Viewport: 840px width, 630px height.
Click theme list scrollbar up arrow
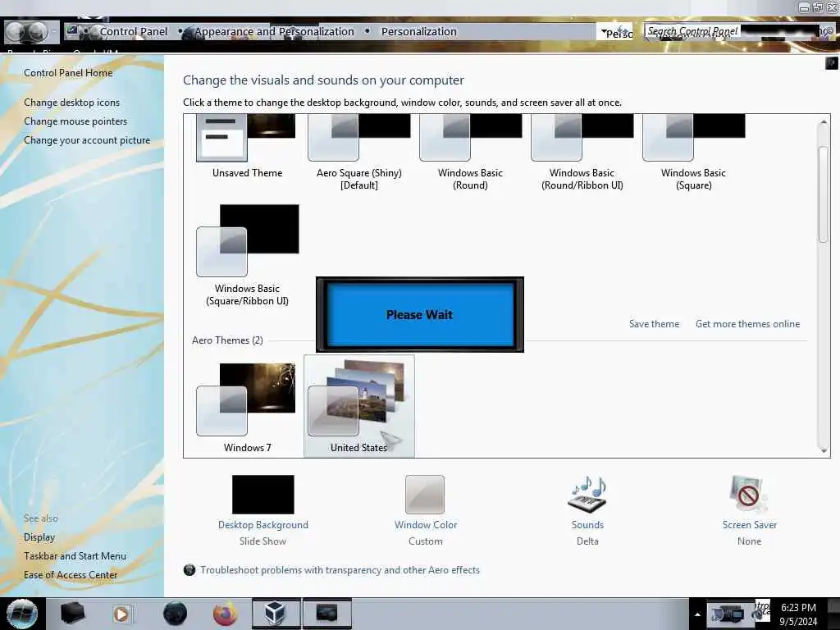coord(824,122)
